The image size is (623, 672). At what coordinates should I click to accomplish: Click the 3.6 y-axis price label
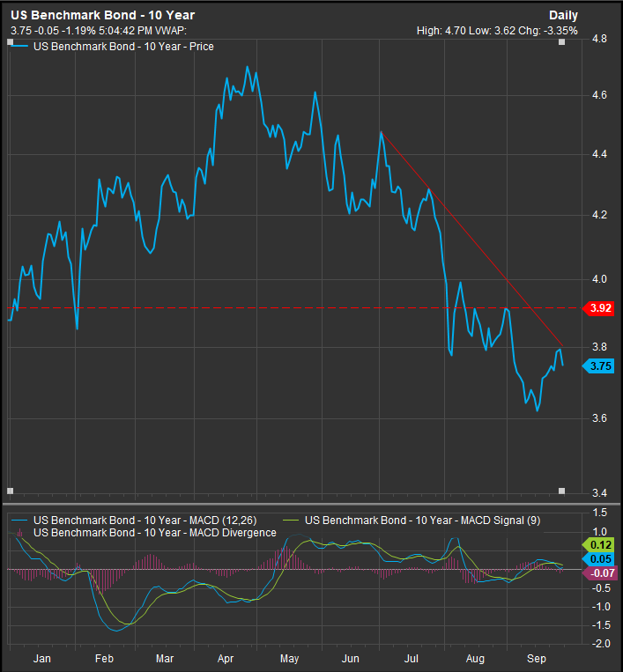coord(599,418)
